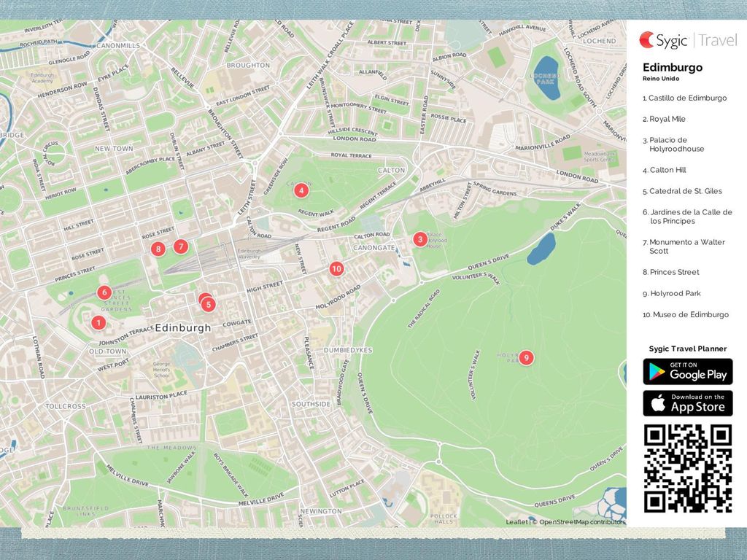This screenshot has width=747, height=560.
Task: Select '4. Calton Hill' list entry
Action: pos(664,170)
